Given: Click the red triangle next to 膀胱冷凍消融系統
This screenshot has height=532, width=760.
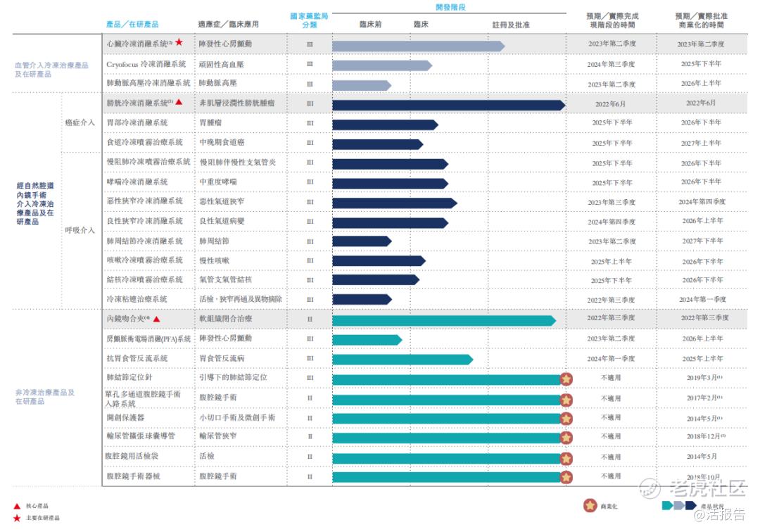Looking at the screenshot, I should [179, 102].
